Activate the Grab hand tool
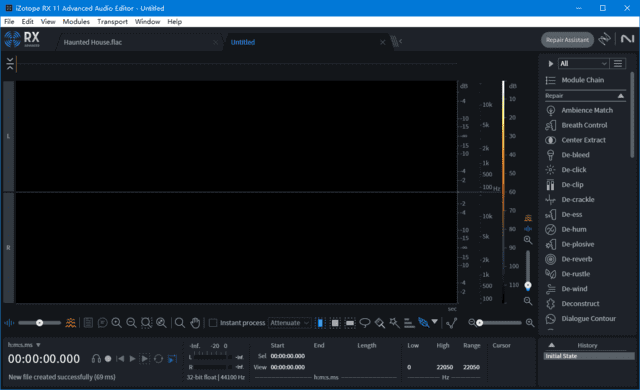Image resolution: width=640 pixels, height=390 pixels. tap(195, 323)
